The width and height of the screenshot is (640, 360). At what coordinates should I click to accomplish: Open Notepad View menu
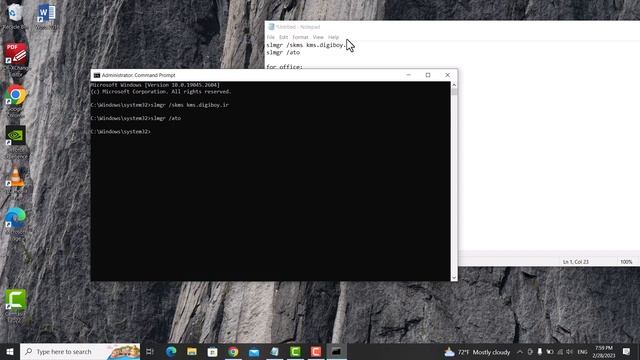[x=318, y=37]
